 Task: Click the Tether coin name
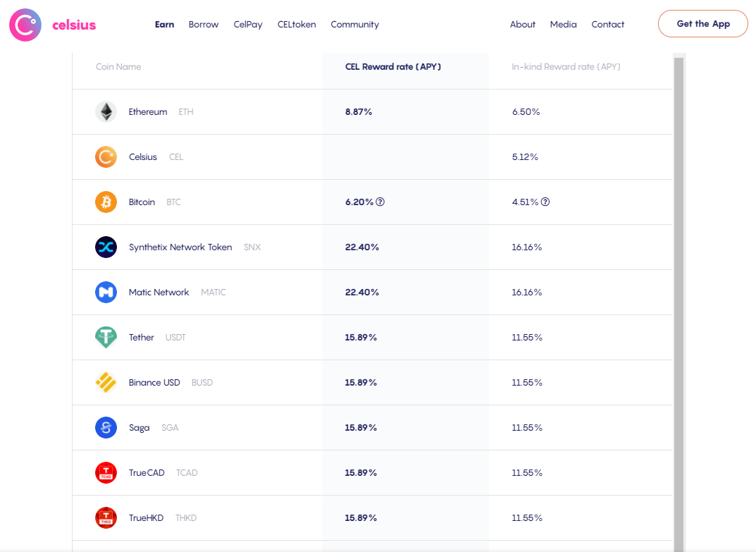pos(142,337)
